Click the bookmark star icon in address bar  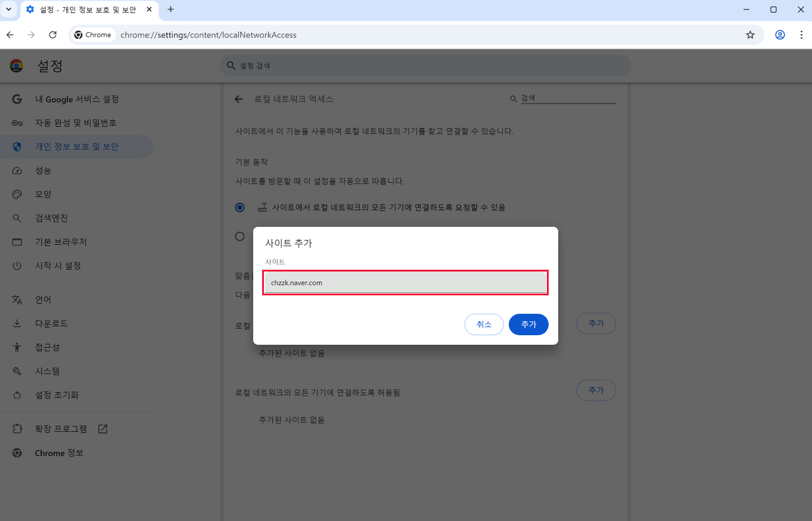click(x=750, y=35)
